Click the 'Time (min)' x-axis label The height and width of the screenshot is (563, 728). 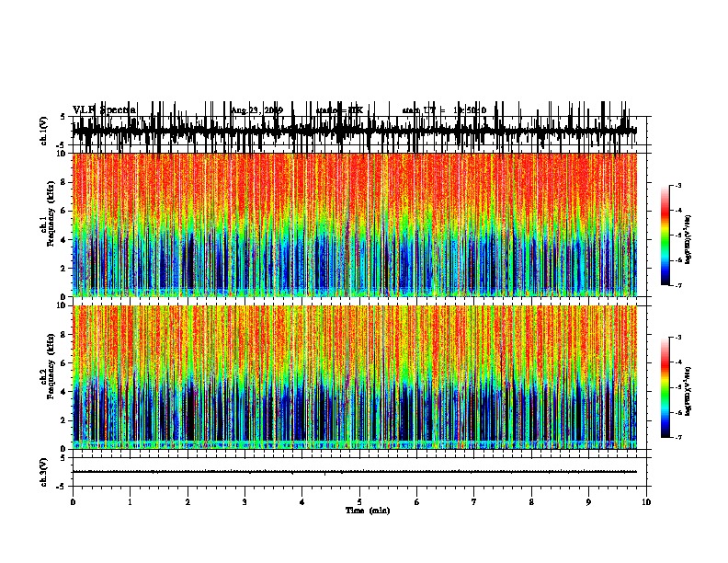coord(368,511)
